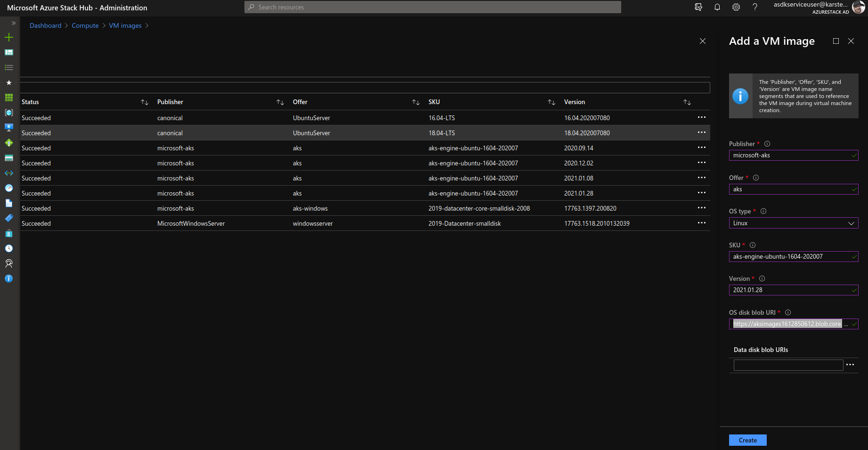
Task: Open the Dashboard icon in sidebar
Action: [8, 52]
